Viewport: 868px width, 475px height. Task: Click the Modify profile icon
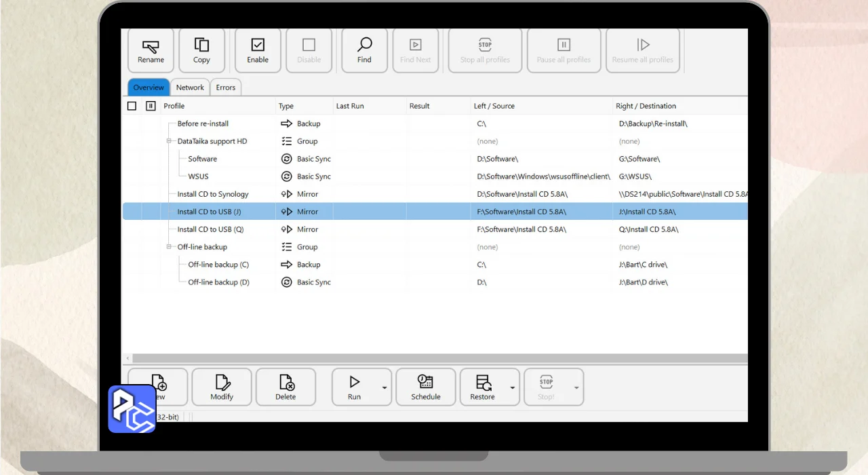click(x=222, y=382)
